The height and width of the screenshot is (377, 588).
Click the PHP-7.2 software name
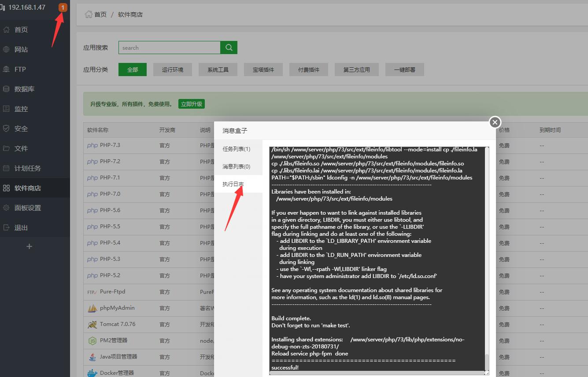coord(110,161)
